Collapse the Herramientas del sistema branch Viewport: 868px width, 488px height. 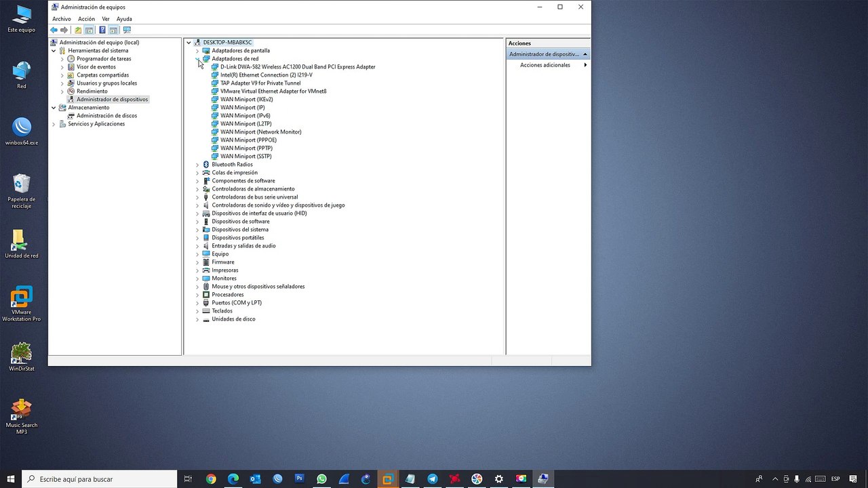click(x=54, y=51)
